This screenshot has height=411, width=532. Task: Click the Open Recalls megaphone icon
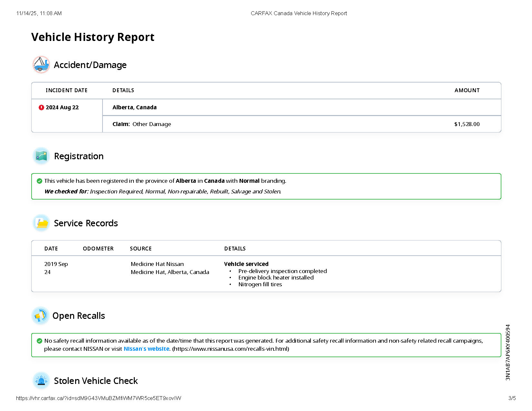coord(40,316)
